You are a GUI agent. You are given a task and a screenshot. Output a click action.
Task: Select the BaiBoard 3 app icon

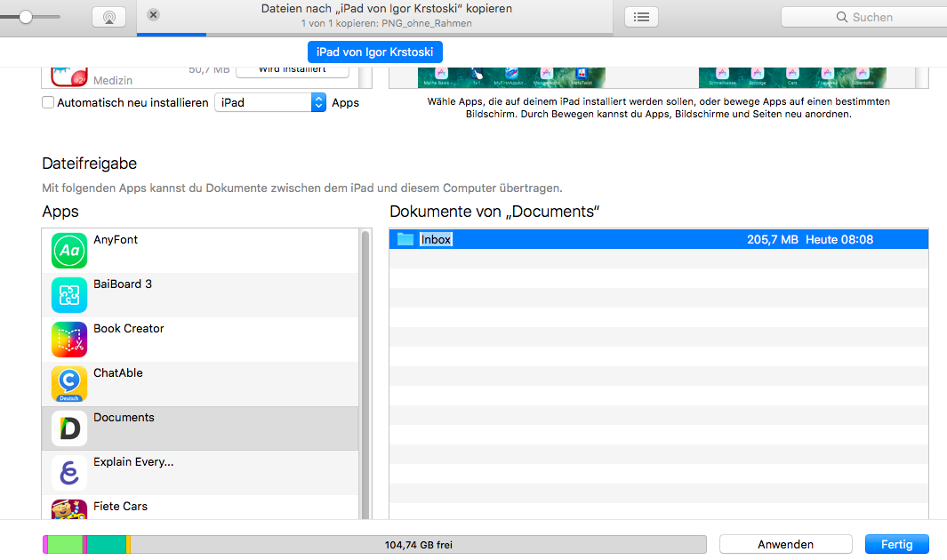click(x=69, y=295)
